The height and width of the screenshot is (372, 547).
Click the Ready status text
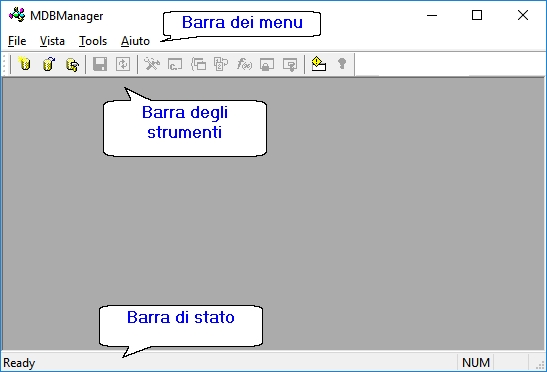[19, 363]
